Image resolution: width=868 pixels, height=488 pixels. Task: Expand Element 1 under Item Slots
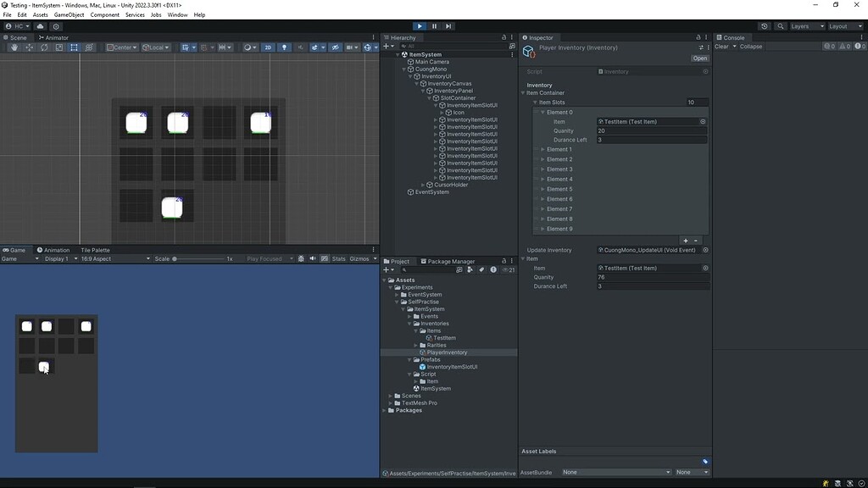(x=542, y=150)
